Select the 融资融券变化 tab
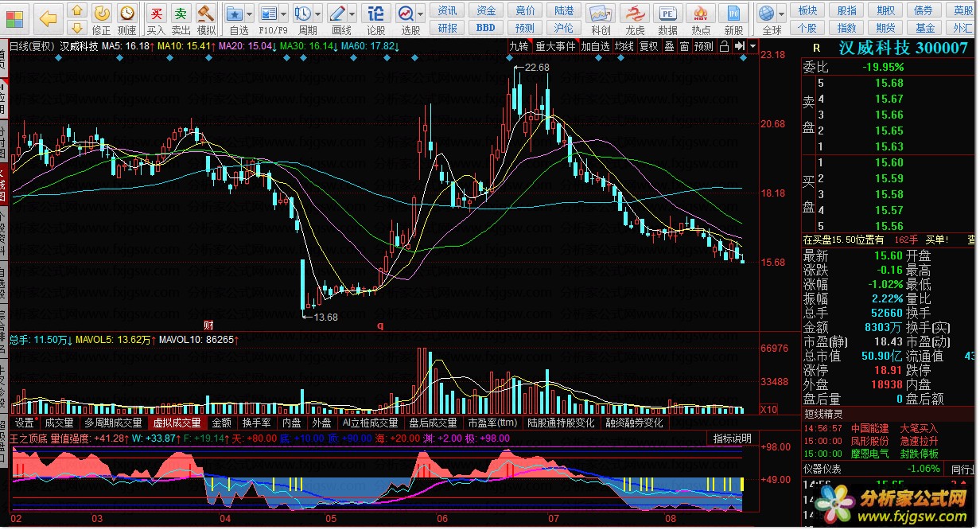 click(634, 423)
